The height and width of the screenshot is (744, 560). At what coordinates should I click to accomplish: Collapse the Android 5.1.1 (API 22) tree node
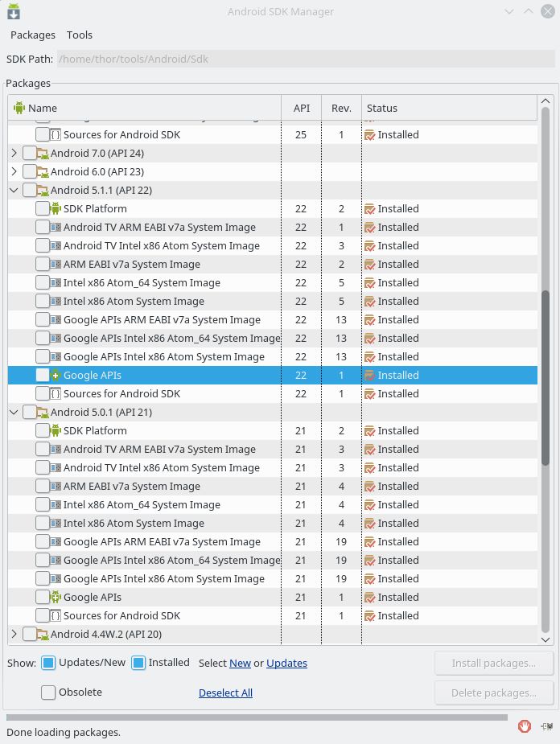pyautogui.click(x=14, y=191)
